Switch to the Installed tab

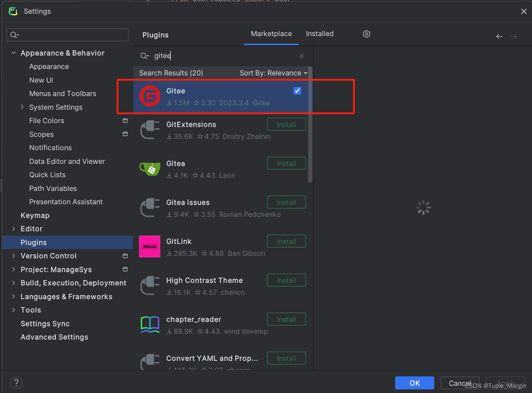[320, 34]
